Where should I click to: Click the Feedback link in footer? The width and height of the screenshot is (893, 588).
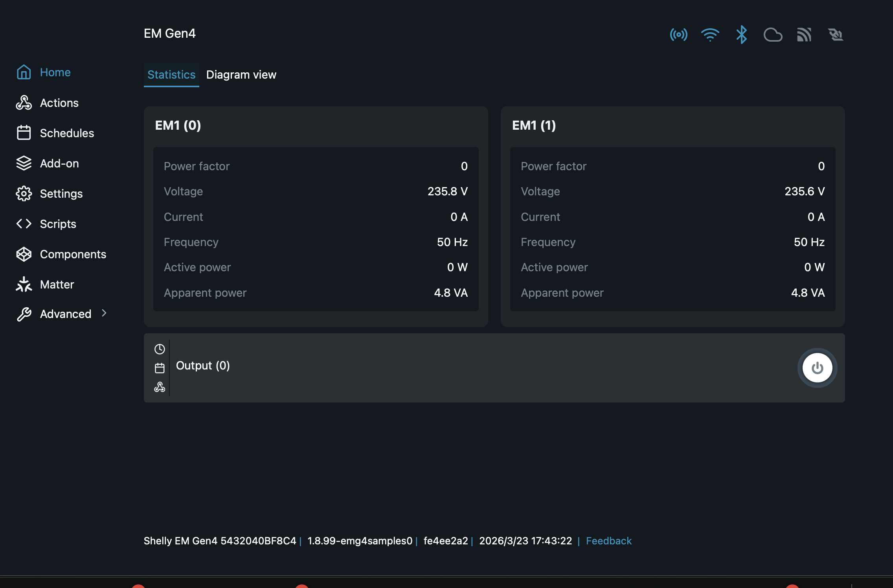pyautogui.click(x=609, y=541)
